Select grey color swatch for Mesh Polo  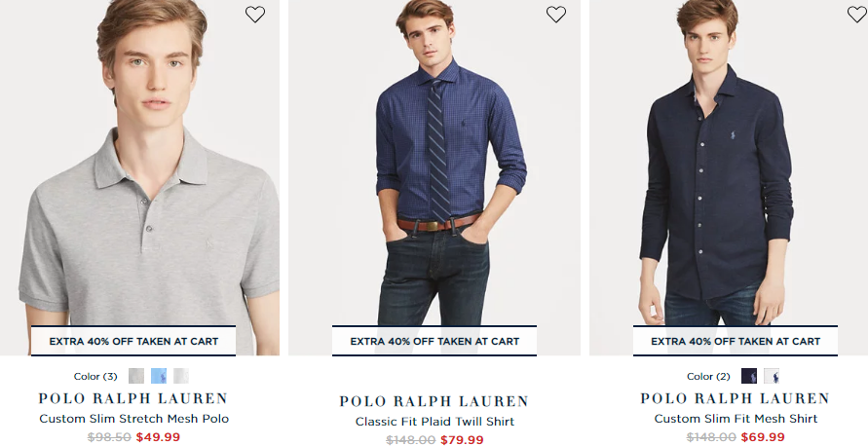point(136,376)
